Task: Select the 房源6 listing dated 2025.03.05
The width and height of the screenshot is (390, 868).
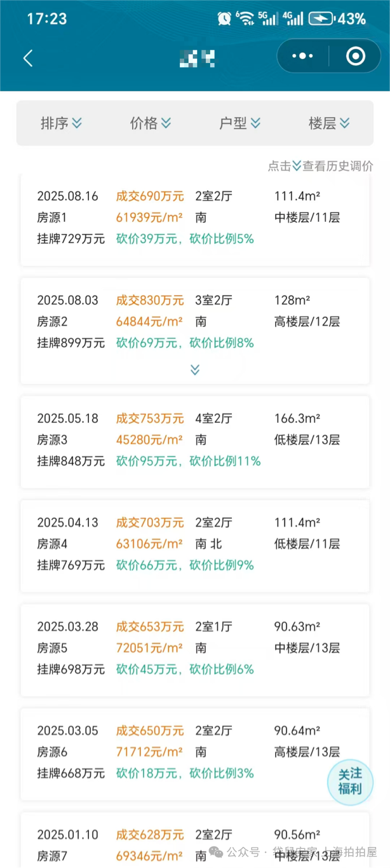Action: point(195,752)
